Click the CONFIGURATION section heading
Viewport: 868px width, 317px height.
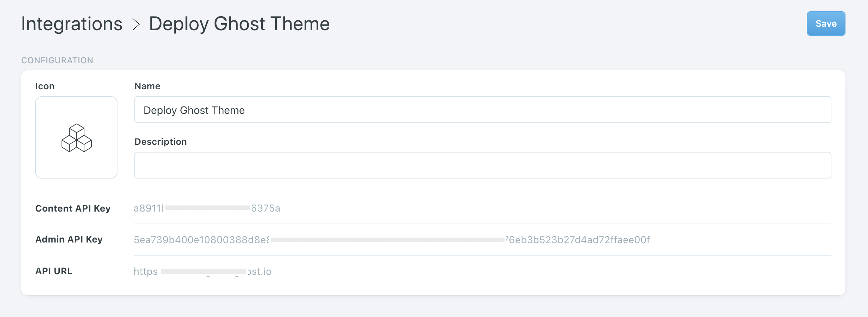tap(57, 60)
